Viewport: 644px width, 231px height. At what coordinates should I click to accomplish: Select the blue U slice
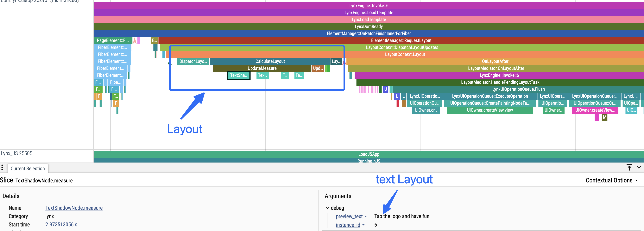point(385,89)
